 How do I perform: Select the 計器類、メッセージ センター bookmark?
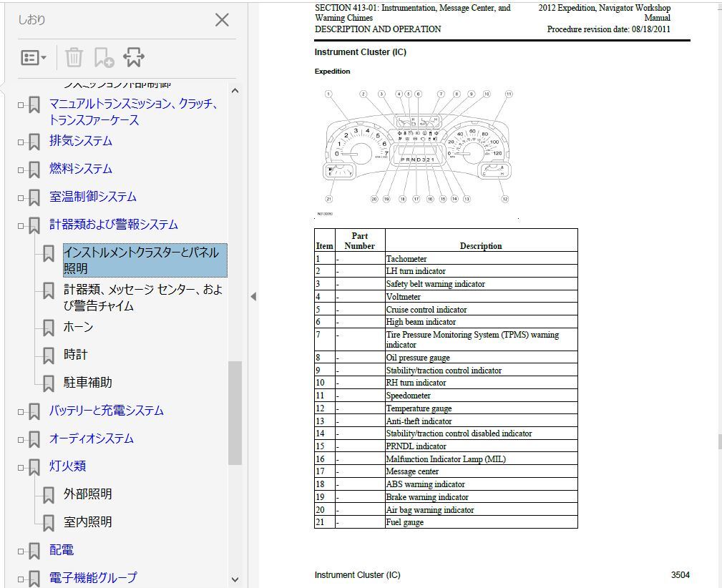(143, 298)
